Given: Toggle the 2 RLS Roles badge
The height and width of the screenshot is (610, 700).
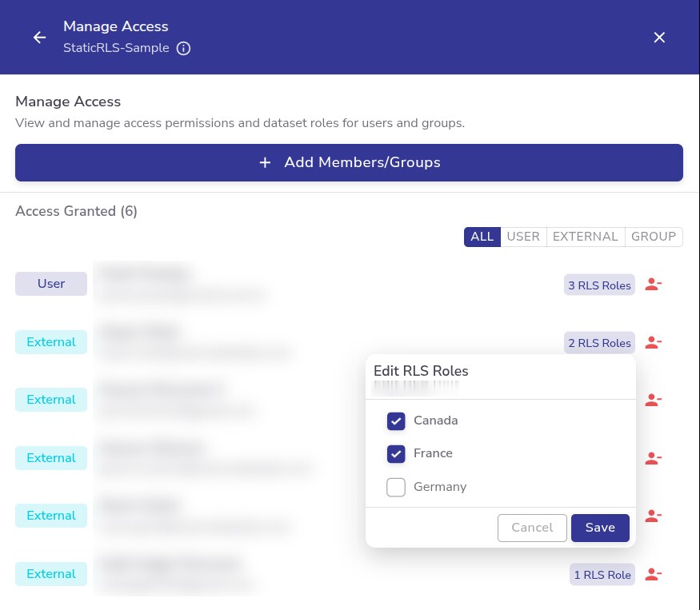Looking at the screenshot, I should 599,343.
